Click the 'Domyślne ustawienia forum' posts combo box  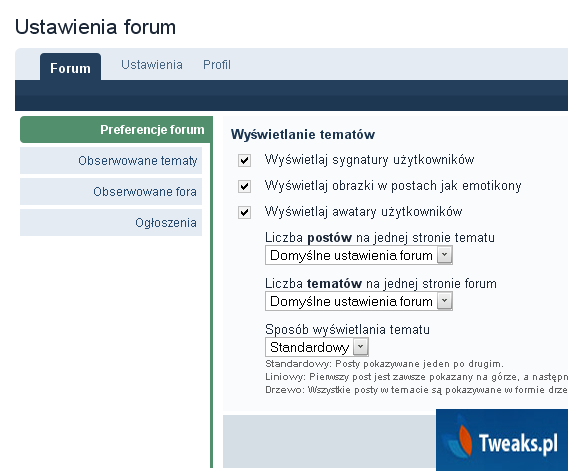point(359,255)
